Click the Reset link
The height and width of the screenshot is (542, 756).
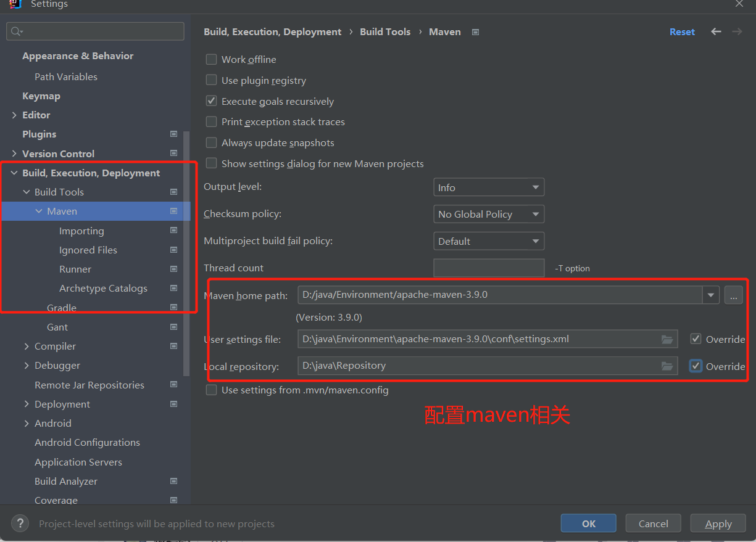682,31
